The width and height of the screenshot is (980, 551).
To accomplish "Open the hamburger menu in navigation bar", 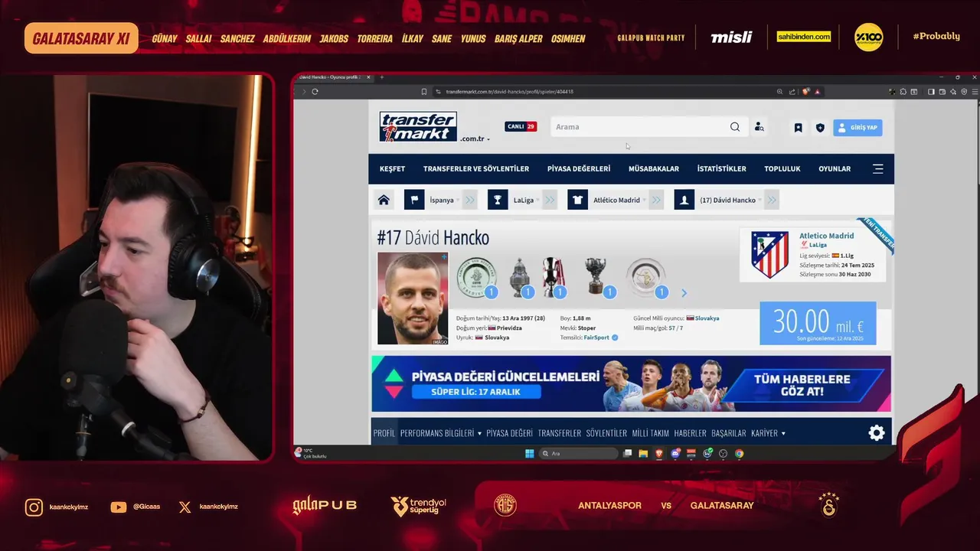I will pyautogui.click(x=877, y=168).
